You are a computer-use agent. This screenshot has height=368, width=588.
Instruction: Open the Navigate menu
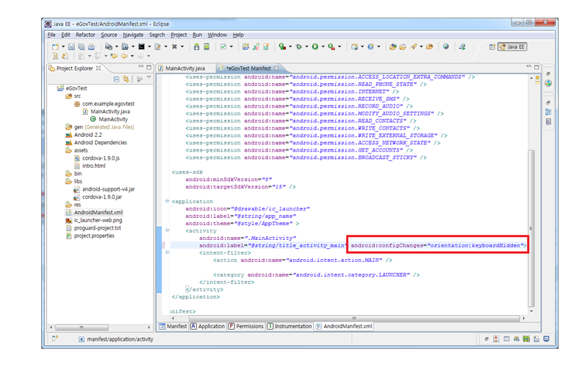[133, 35]
